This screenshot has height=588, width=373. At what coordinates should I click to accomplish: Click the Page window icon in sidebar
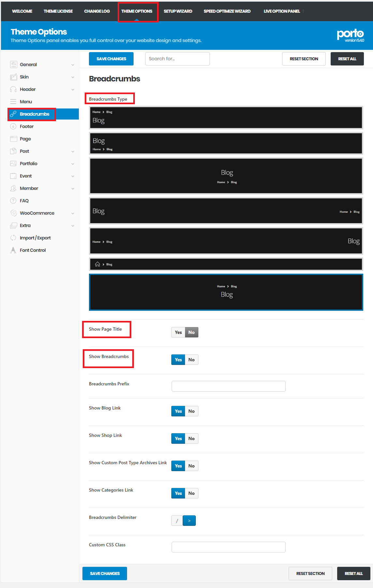[13, 139]
